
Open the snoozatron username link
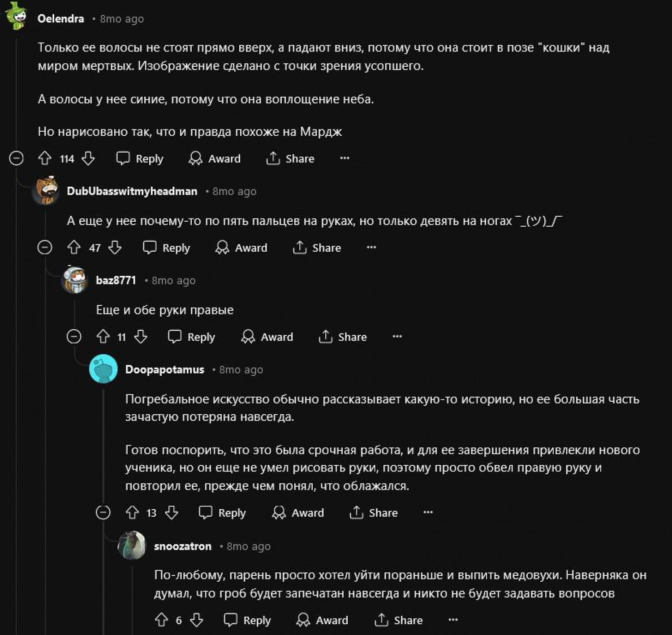[x=183, y=546]
